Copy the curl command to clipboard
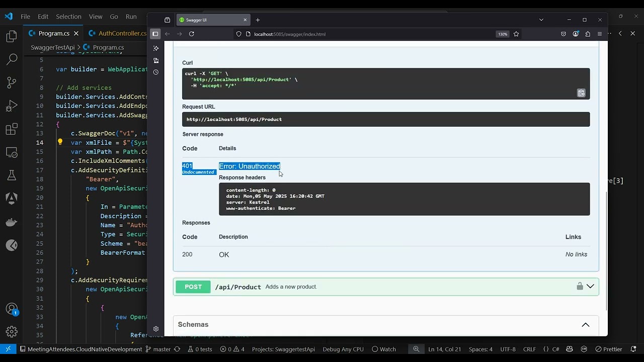Screen dimensions: 644x362 (x=581, y=93)
